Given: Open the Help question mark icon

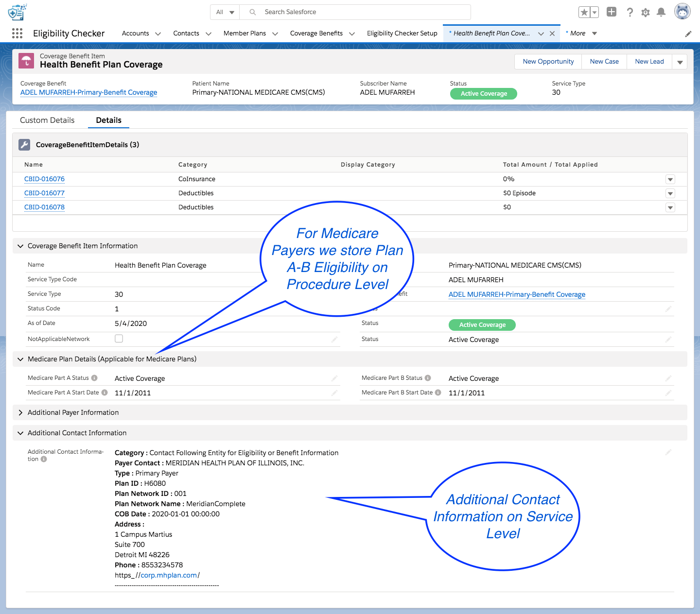Looking at the screenshot, I should pyautogui.click(x=630, y=12).
